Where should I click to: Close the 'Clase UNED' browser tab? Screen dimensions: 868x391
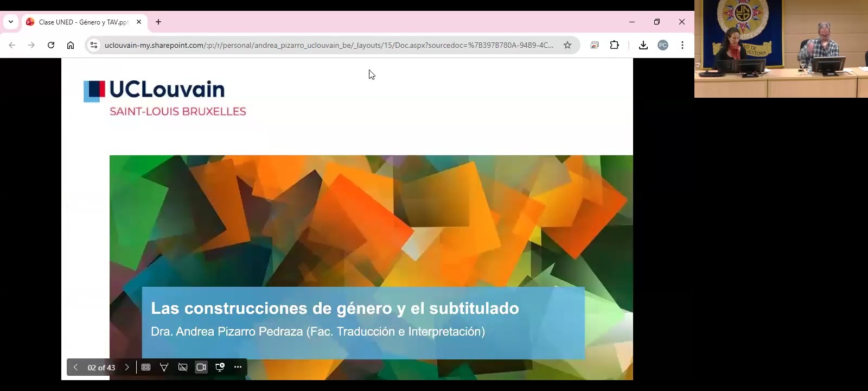pos(139,22)
